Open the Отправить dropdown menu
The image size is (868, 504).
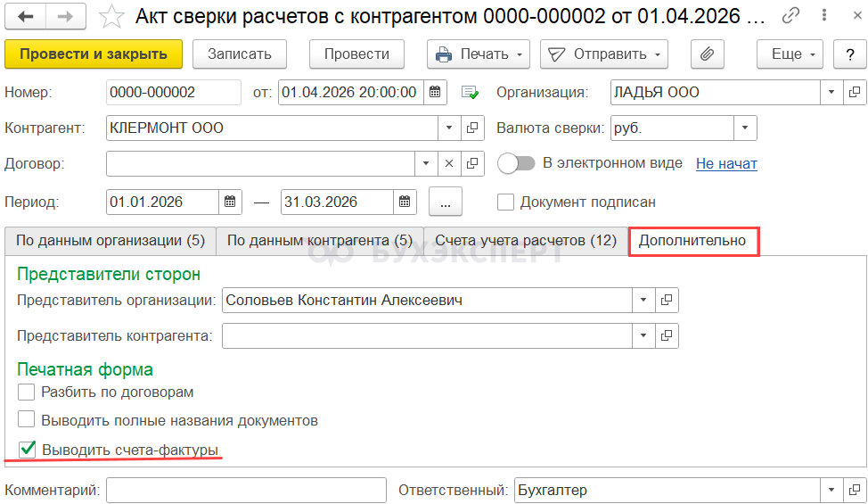[604, 54]
